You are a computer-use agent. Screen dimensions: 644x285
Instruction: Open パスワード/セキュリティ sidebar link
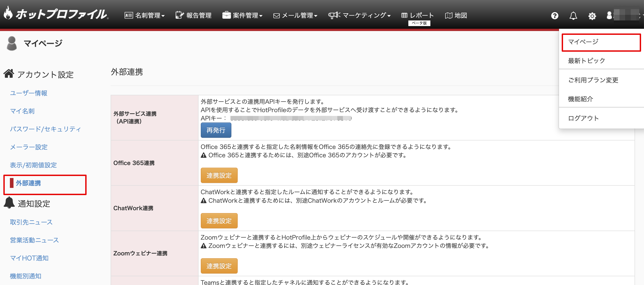pos(45,129)
